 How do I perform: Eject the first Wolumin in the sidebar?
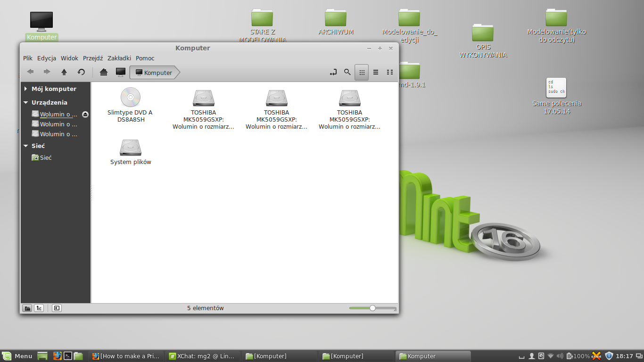[85, 115]
